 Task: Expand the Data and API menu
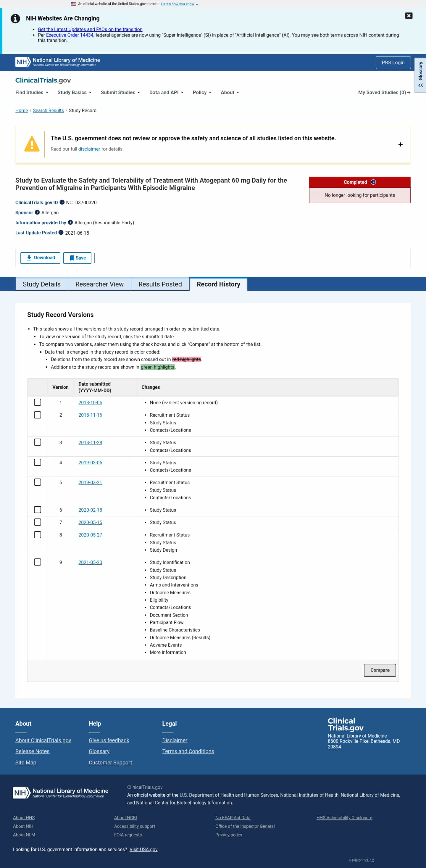click(x=166, y=92)
